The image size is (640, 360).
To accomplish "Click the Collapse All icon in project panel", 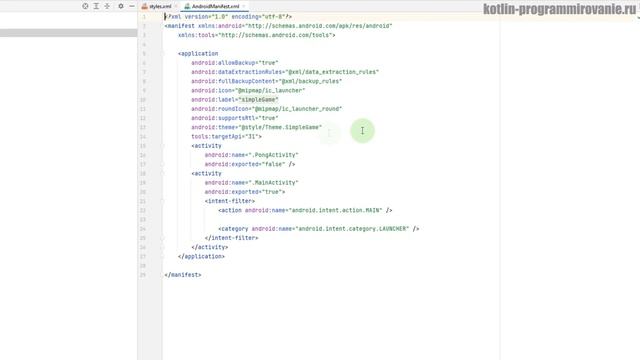I will (x=107, y=6).
